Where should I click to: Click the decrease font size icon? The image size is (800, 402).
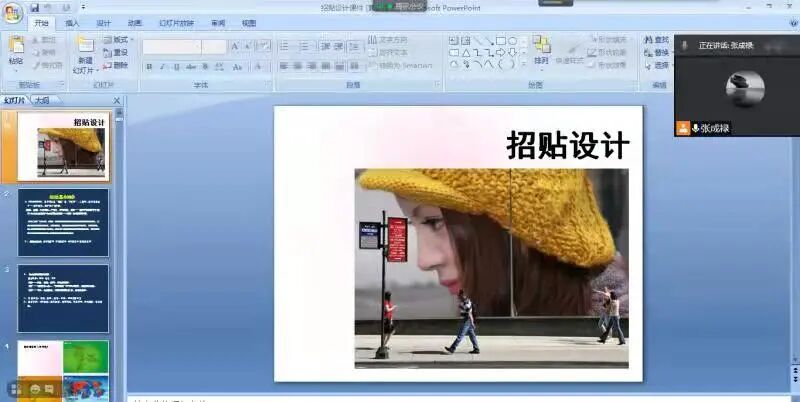[247, 46]
